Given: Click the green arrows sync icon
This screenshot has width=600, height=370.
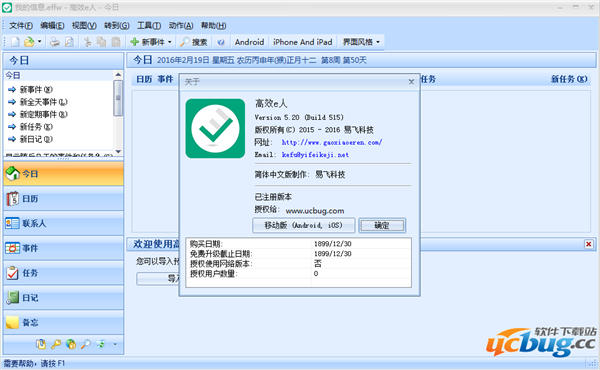Looking at the screenshot, I should click(101, 344).
